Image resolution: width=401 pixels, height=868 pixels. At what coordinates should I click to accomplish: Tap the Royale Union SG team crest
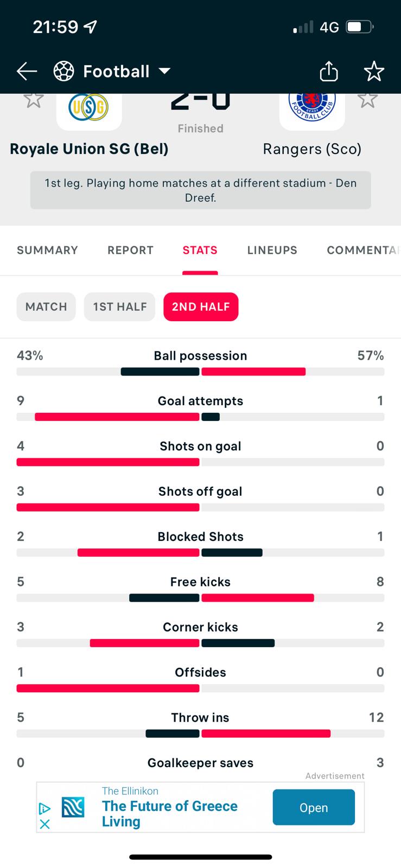click(x=89, y=108)
